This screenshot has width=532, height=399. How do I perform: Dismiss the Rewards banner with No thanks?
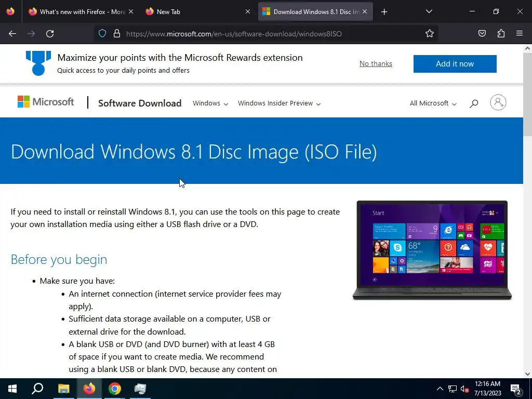(376, 63)
